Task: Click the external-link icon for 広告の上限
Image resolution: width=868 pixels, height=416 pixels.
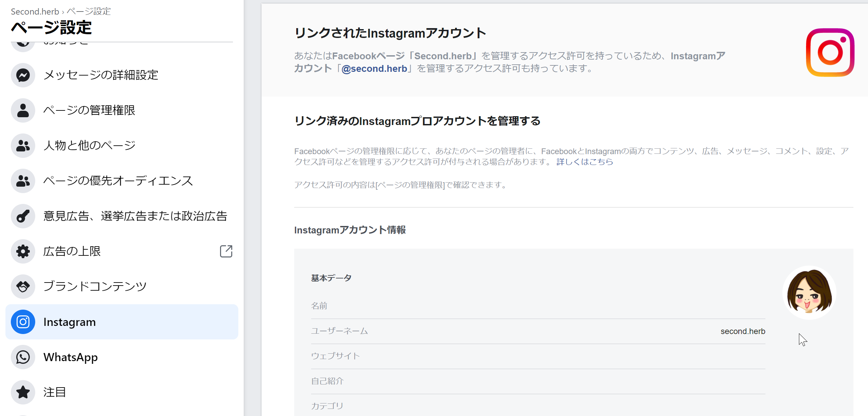Action: [226, 251]
